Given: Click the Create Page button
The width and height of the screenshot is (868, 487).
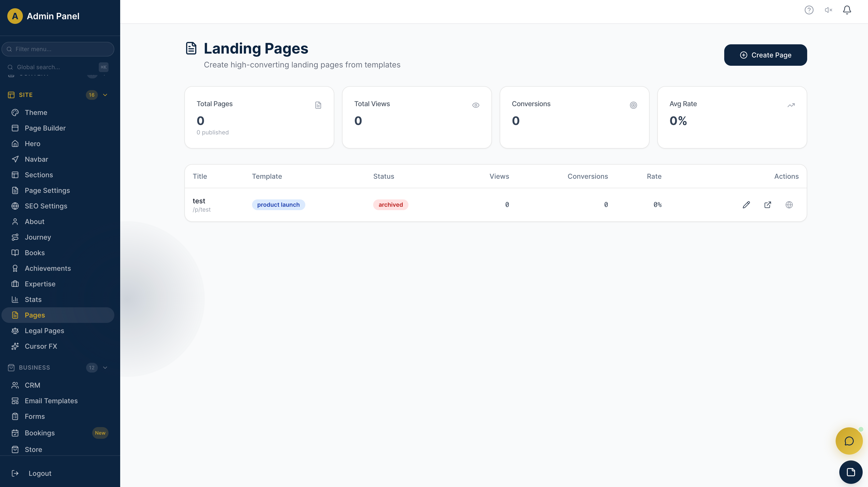Looking at the screenshot, I should coord(765,55).
